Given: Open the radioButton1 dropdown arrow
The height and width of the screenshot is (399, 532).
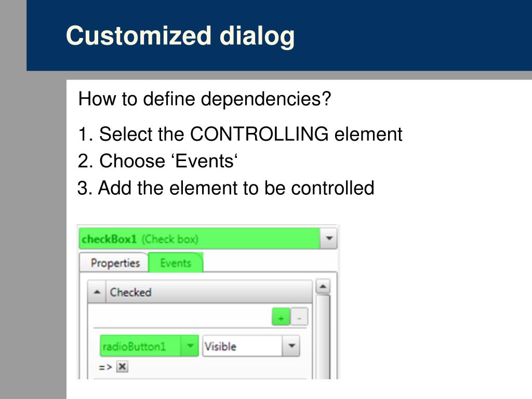Looking at the screenshot, I should (190, 345).
